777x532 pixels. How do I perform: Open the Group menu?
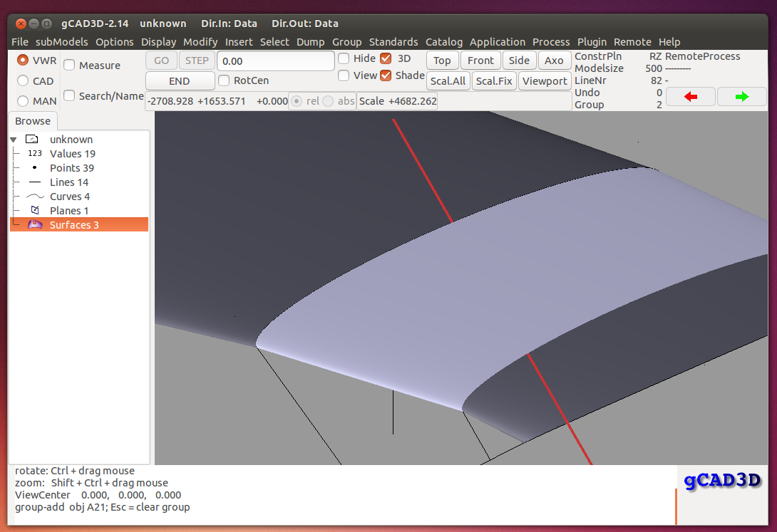(x=347, y=42)
